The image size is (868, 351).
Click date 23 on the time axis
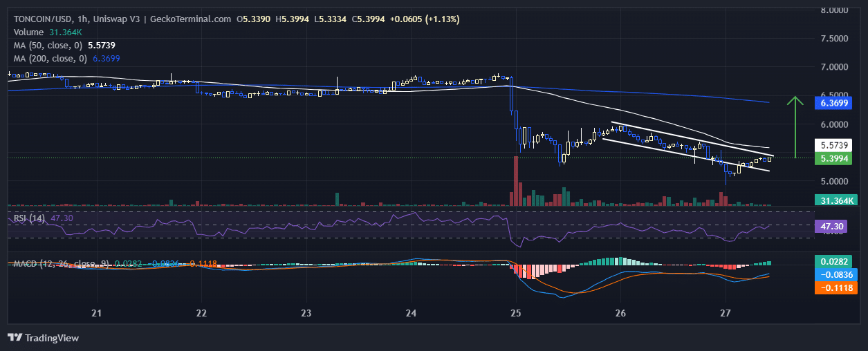[306, 313]
